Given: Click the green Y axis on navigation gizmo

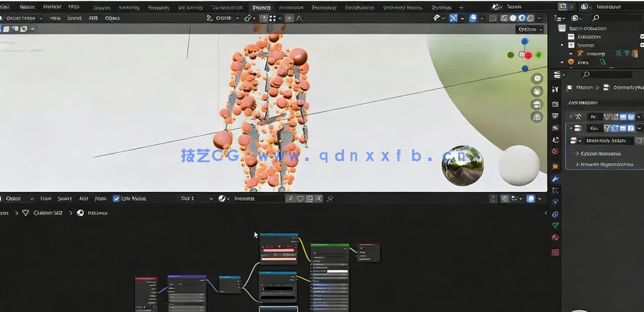Looking at the screenshot, I should tap(539, 55).
